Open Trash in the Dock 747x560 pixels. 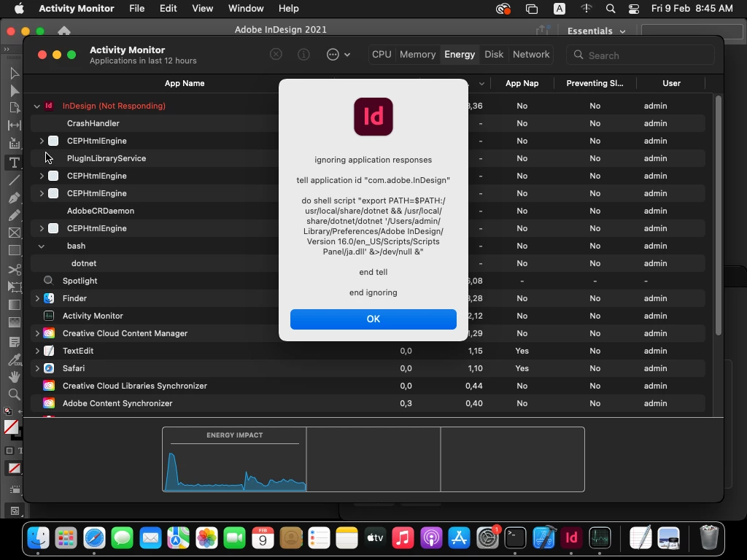tap(709, 538)
